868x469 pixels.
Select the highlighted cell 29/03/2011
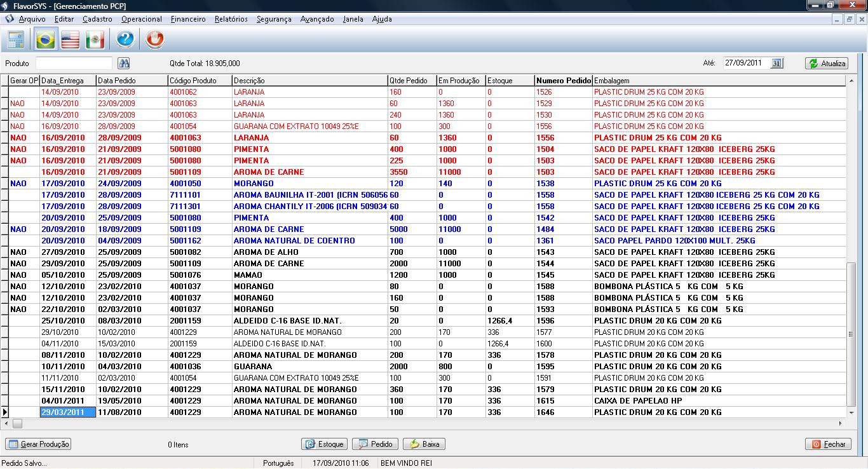pyautogui.click(x=67, y=412)
